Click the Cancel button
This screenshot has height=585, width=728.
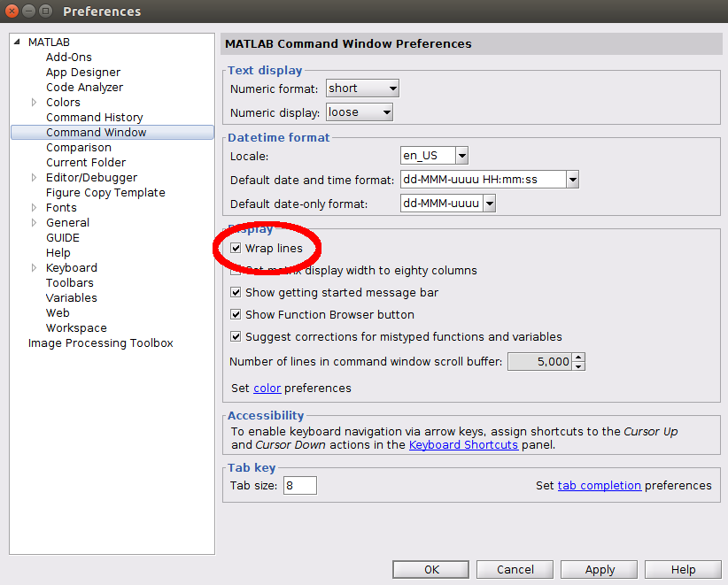click(515, 569)
